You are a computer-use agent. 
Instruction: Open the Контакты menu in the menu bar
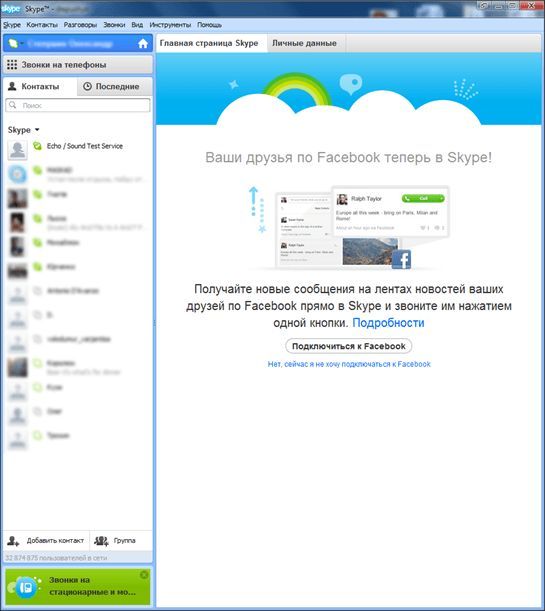(42, 25)
